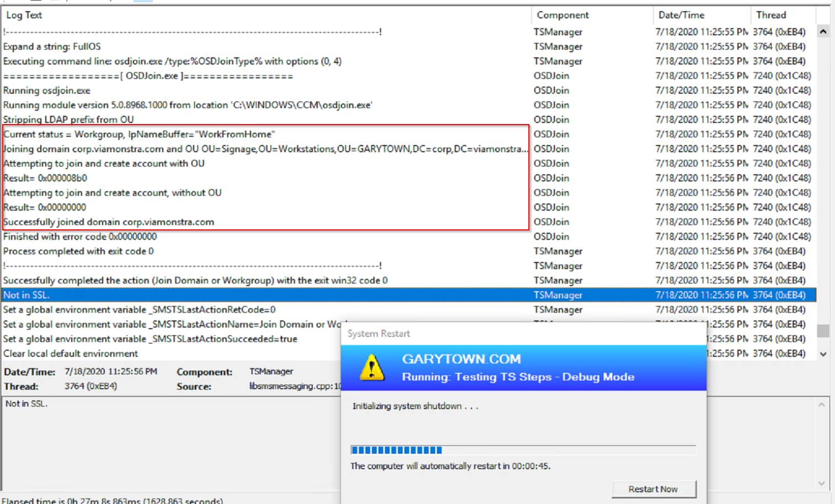Click inside the log detail text pane
Screen dimensions: 835x504
click(165, 441)
